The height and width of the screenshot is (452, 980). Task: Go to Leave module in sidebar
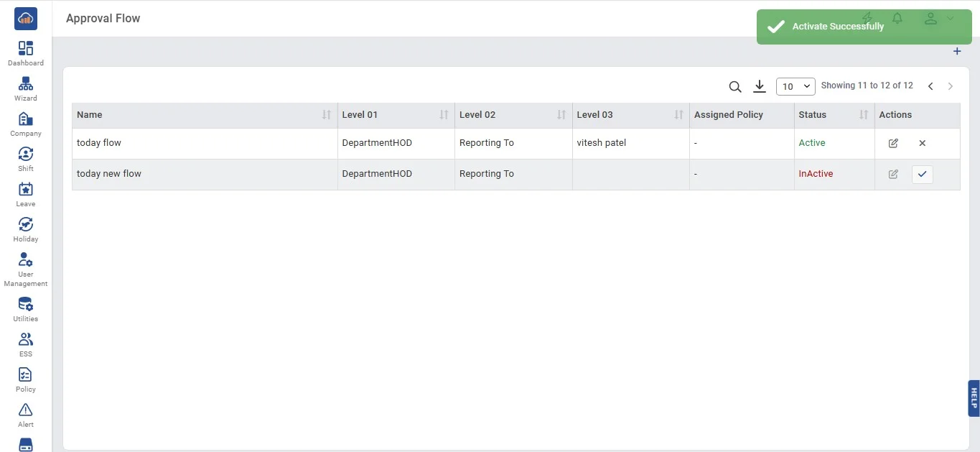[26, 194]
